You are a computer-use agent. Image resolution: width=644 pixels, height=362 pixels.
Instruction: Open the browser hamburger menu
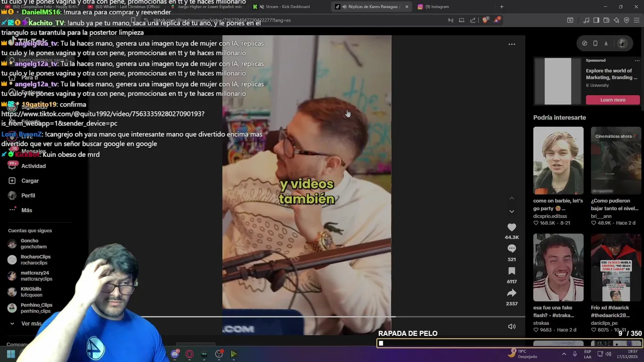tap(637, 20)
